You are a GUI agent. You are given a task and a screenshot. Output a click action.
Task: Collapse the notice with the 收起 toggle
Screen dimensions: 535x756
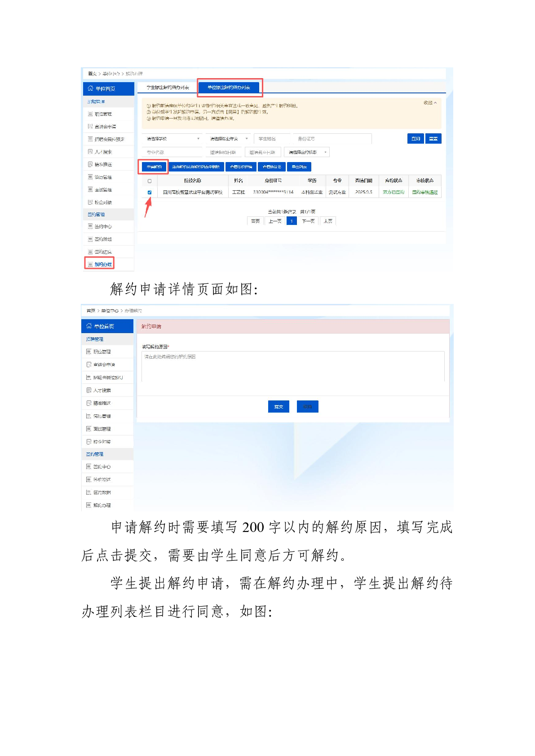point(430,103)
